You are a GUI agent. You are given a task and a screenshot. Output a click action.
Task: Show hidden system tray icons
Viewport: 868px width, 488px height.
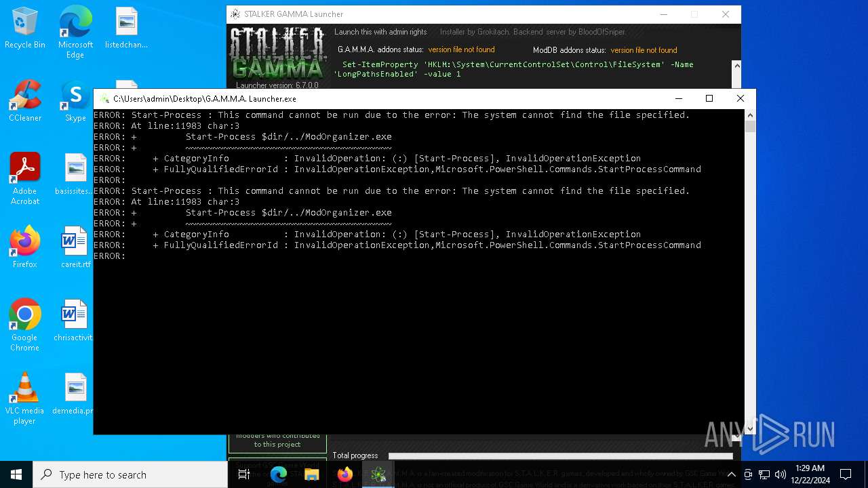[x=731, y=474]
